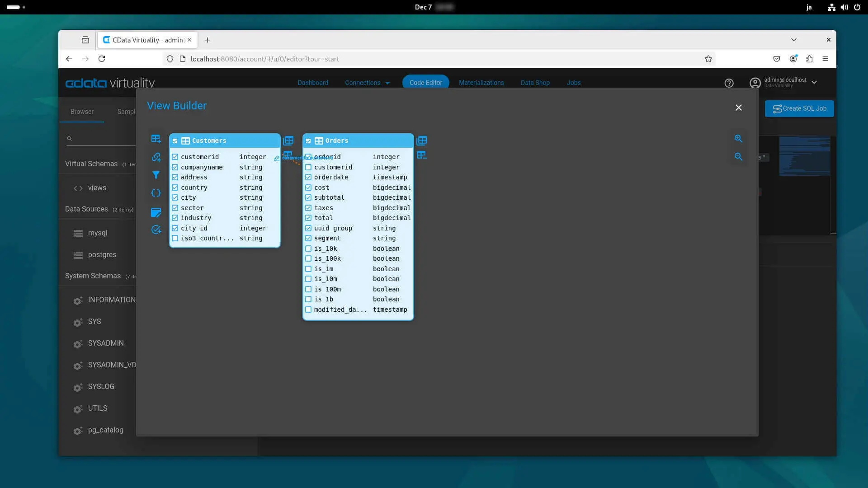Uncheck the companyname column checkbox
This screenshot has height=488, width=868.
pyautogui.click(x=175, y=167)
